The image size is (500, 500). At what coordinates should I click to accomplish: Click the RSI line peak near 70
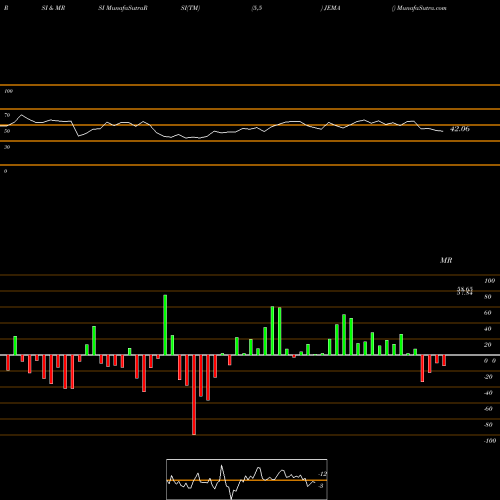(22, 115)
